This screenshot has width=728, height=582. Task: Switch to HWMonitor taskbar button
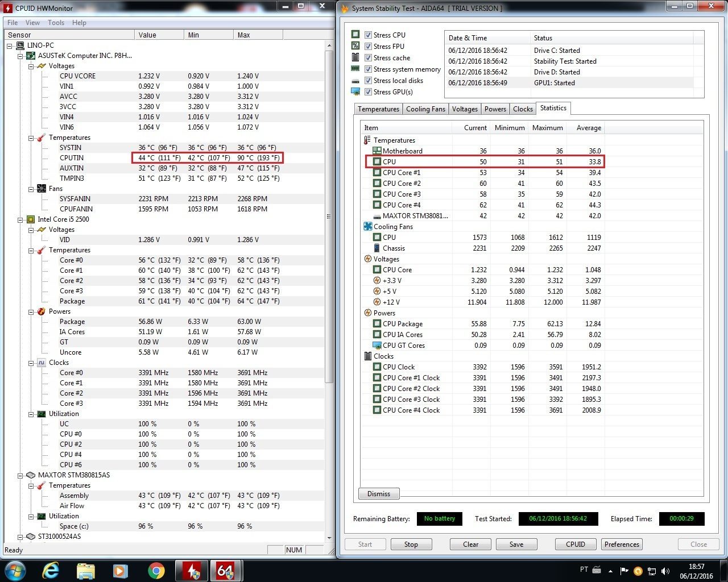click(x=191, y=570)
